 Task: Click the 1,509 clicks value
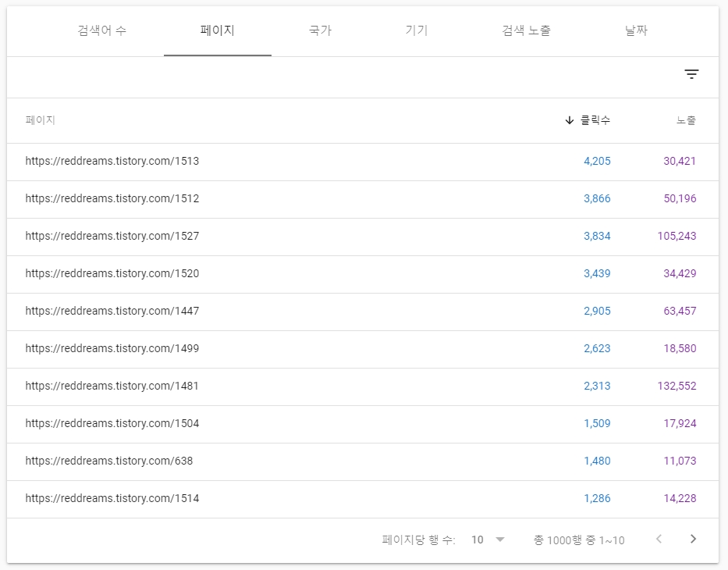click(x=597, y=424)
